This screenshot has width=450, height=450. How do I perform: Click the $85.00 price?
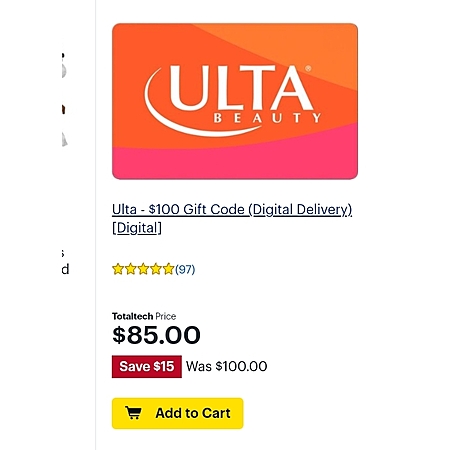pos(156,335)
